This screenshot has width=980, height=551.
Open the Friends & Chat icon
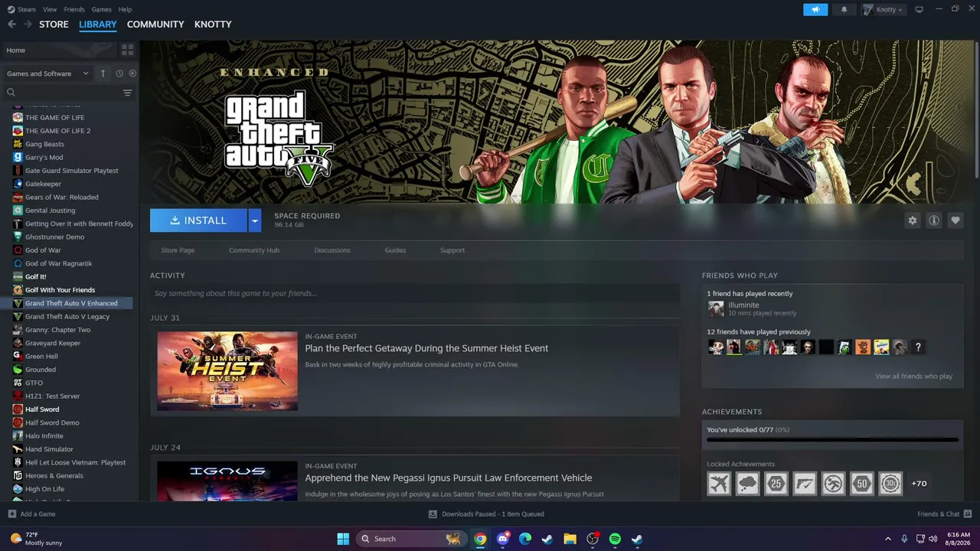(x=968, y=514)
